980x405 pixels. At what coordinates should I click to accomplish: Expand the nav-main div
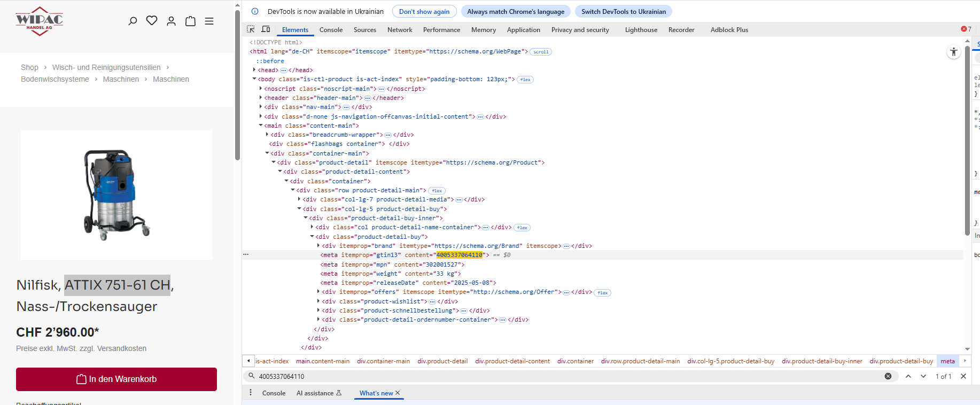point(261,107)
